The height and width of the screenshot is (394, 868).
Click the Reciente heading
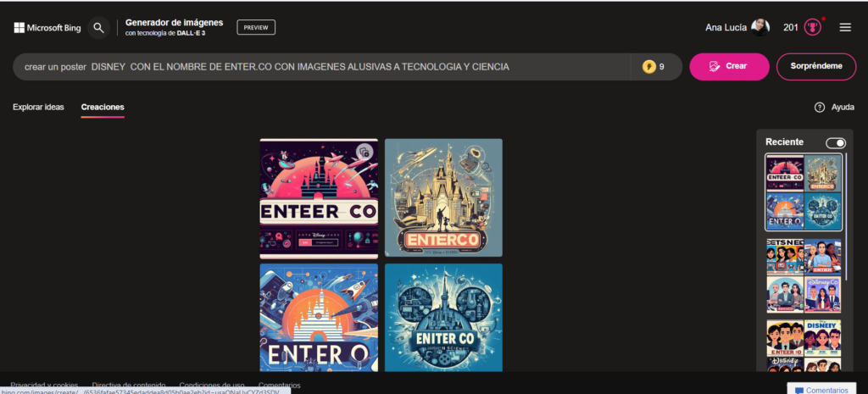(784, 142)
